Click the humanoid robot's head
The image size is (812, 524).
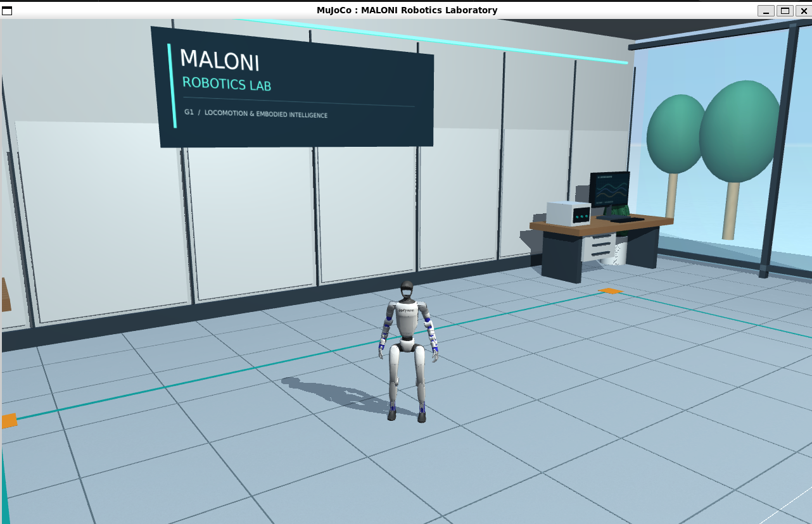(407, 290)
